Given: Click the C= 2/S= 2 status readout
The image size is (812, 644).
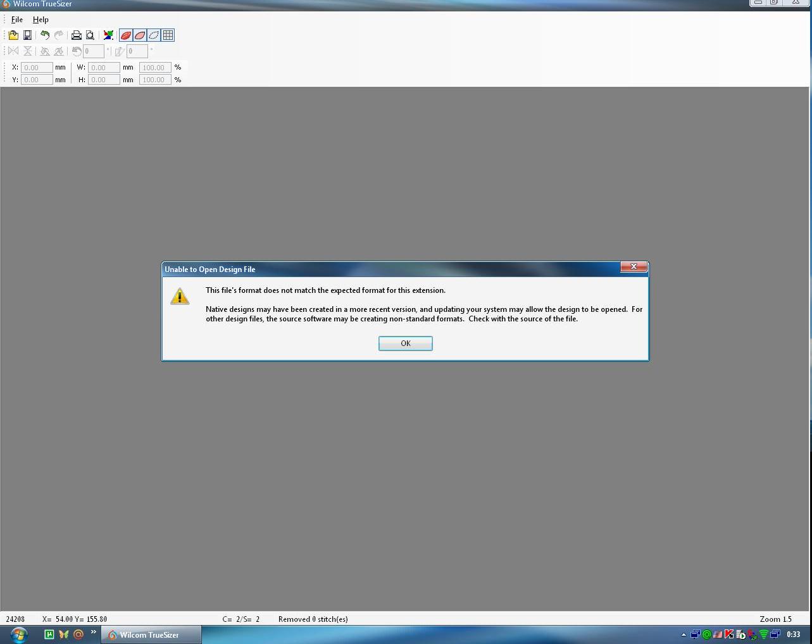Looking at the screenshot, I should (241, 619).
